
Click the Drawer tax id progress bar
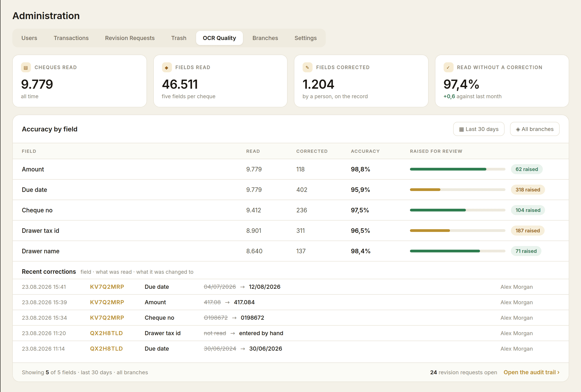(457, 231)
